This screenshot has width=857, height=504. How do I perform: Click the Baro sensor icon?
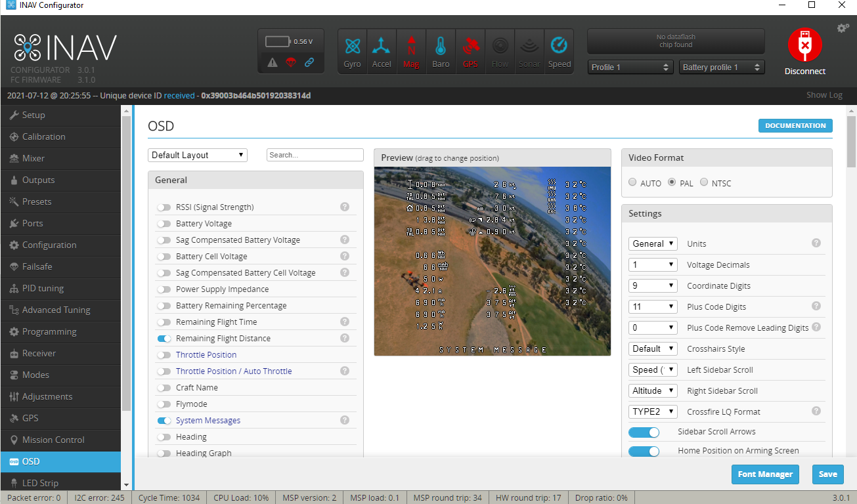pyautogui.click(x=441, y=51)
